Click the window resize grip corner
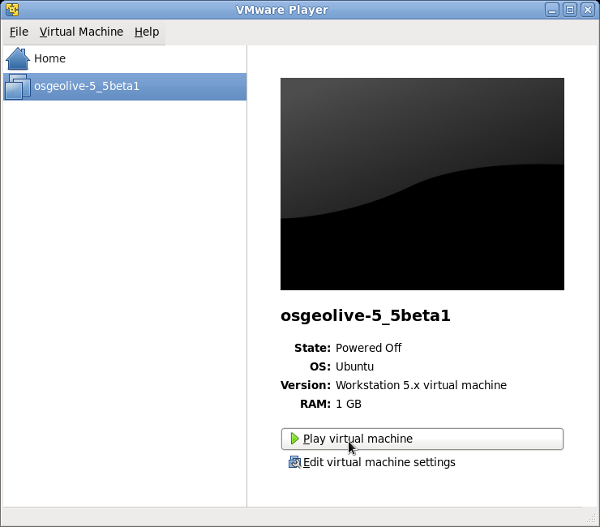 tap(591, 518)
